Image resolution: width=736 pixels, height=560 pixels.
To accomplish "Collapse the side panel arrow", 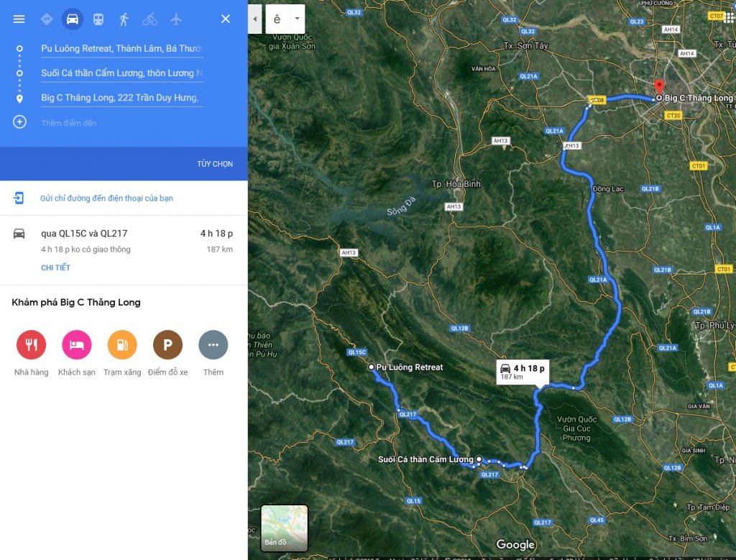I will 255,19.
